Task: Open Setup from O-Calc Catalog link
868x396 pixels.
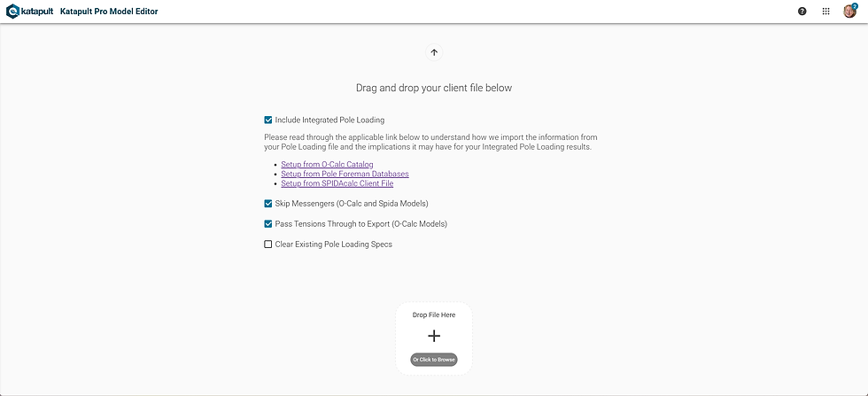Action: tap(327, 165)
